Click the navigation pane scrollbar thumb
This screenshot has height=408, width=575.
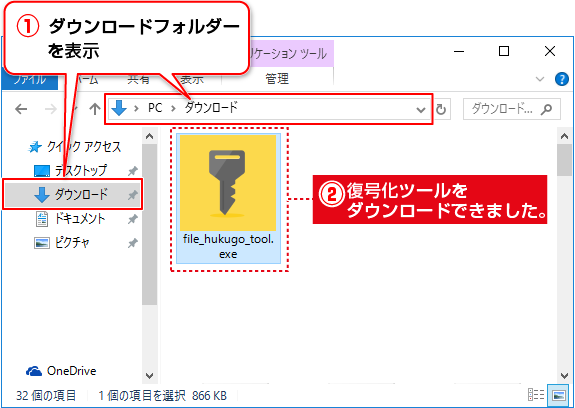[x=150, y=224]
